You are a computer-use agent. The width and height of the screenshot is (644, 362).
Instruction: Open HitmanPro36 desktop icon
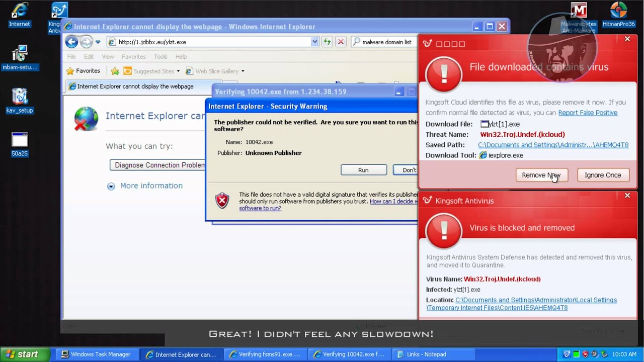618,15
